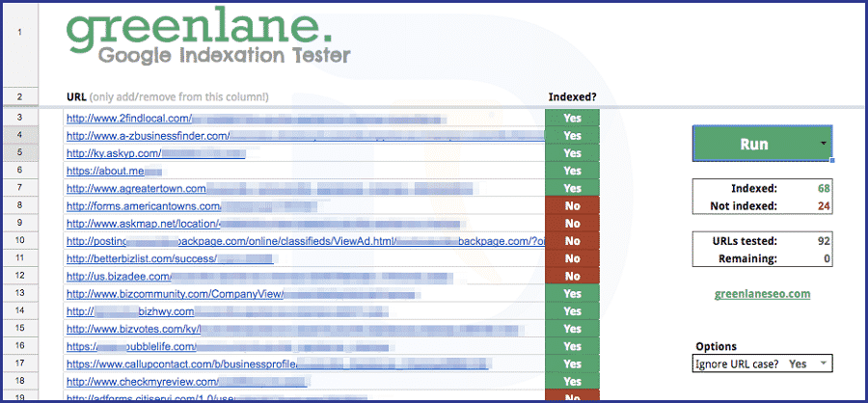Select row header 6
868x403 pixels.
[x=20, y=171]
